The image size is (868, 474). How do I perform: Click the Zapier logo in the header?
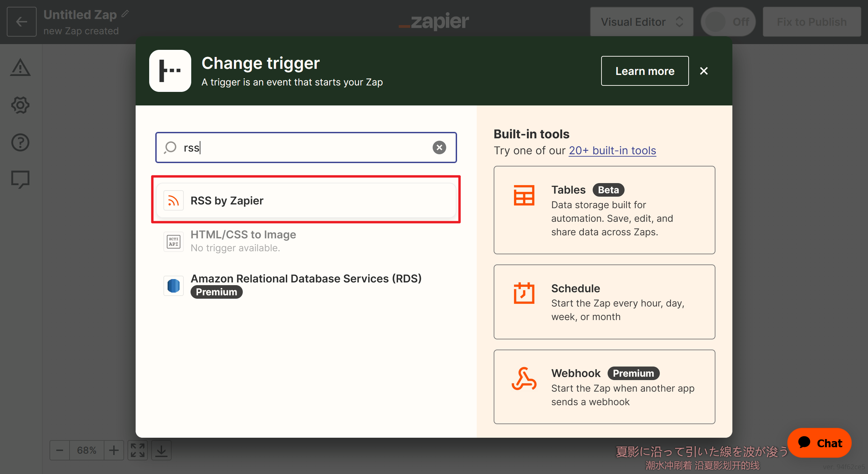[434, 22]
